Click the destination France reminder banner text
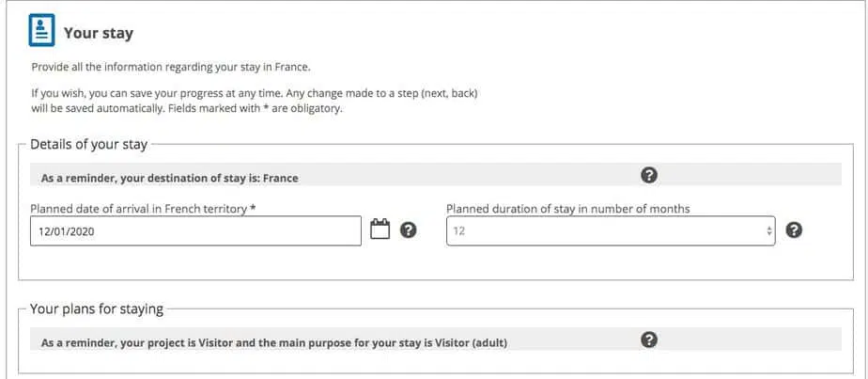The width and height of the screenshot is (868, 379). [169, 179]
